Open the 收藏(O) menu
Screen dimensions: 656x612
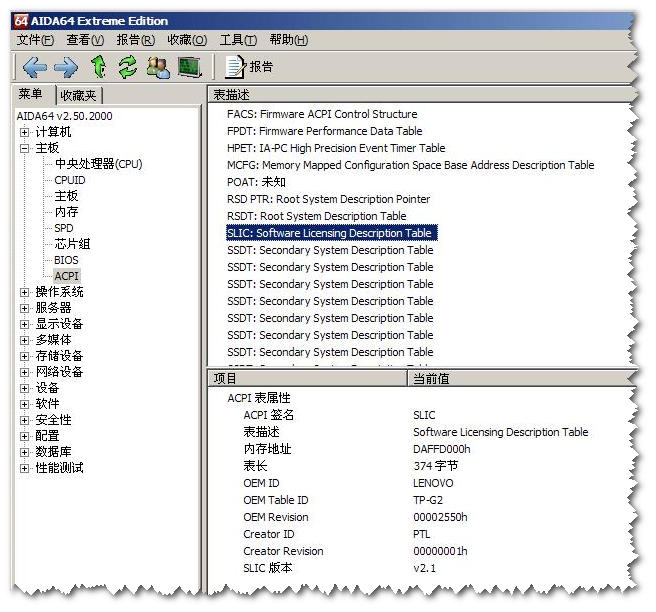187,40
